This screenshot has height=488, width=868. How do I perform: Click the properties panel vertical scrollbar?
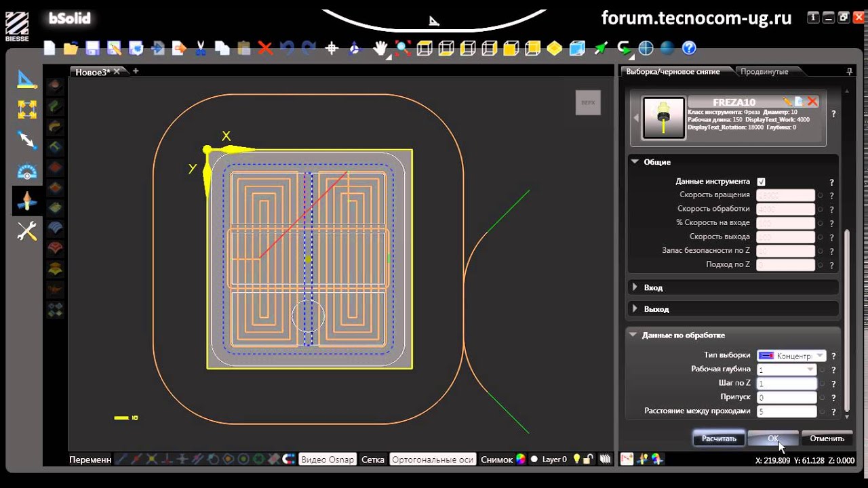point(847,321)
